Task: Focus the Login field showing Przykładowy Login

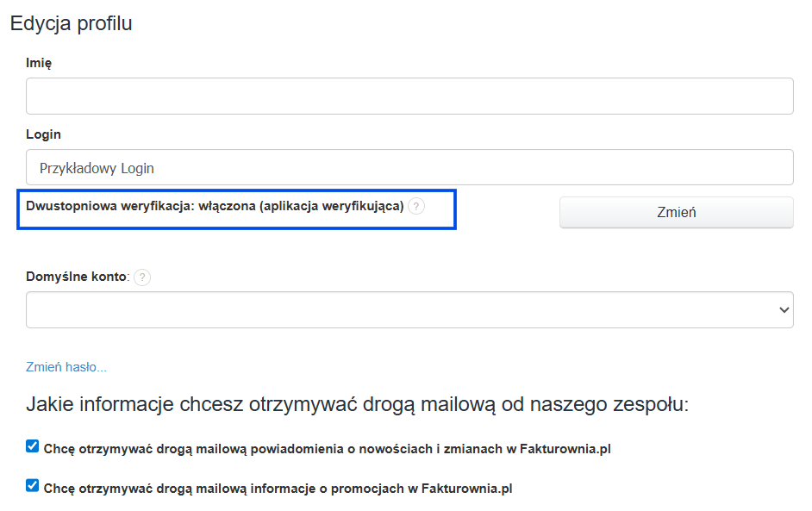Action: pyautogui.click(x=409, y=167)
